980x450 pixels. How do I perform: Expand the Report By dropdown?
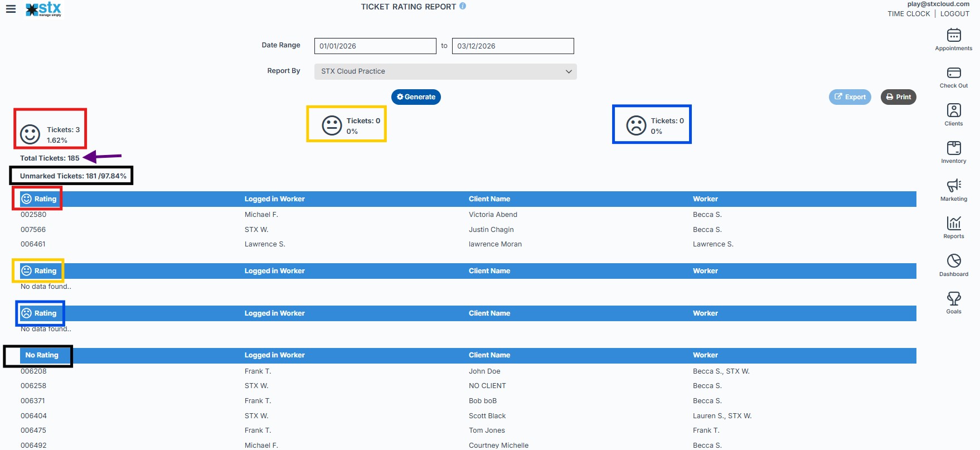point(445,71)
